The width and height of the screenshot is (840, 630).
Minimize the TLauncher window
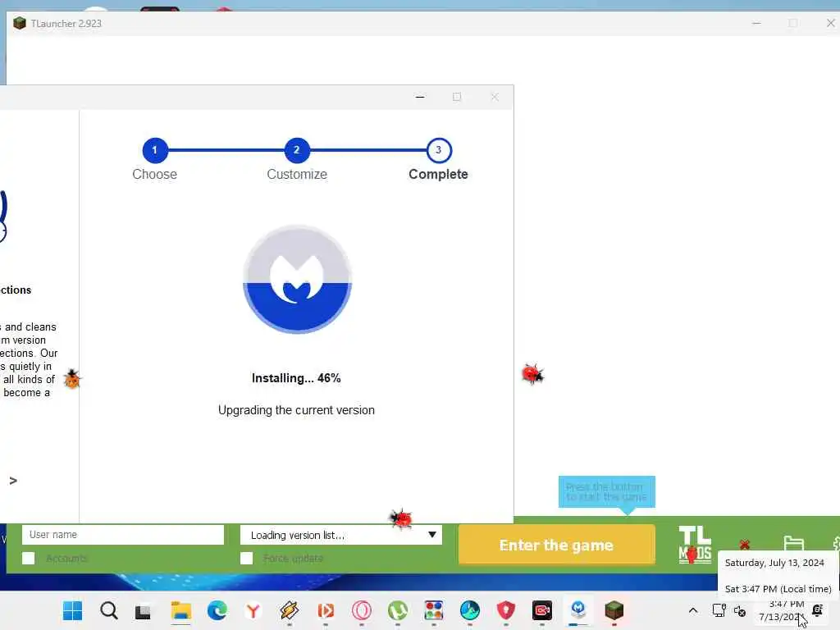click(756, 23)
